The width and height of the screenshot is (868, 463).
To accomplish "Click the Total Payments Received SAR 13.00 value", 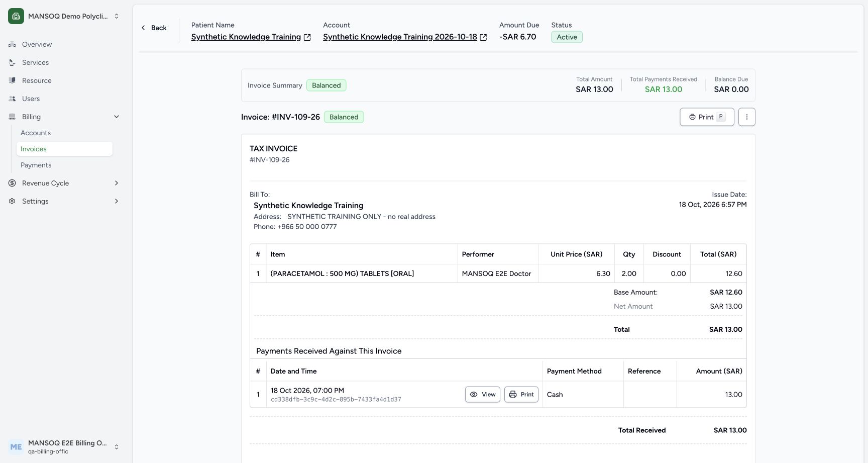I will click(x=663, y=89).
